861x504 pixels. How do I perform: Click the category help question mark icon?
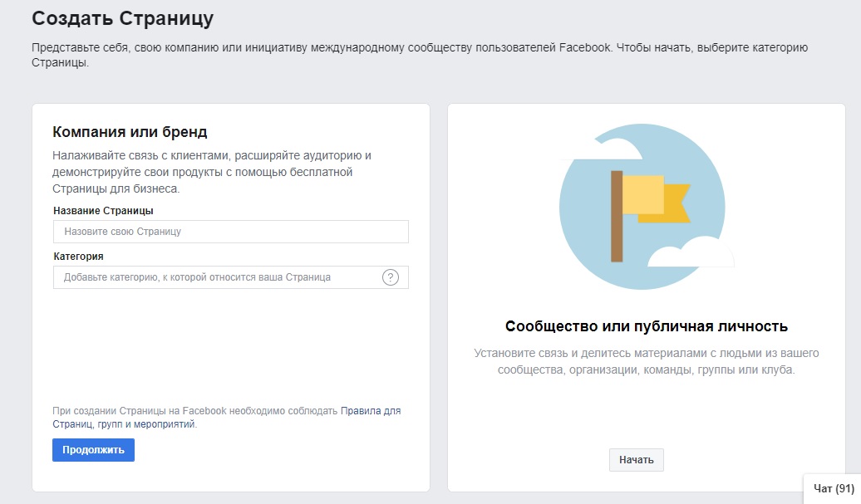coord(391,277)
